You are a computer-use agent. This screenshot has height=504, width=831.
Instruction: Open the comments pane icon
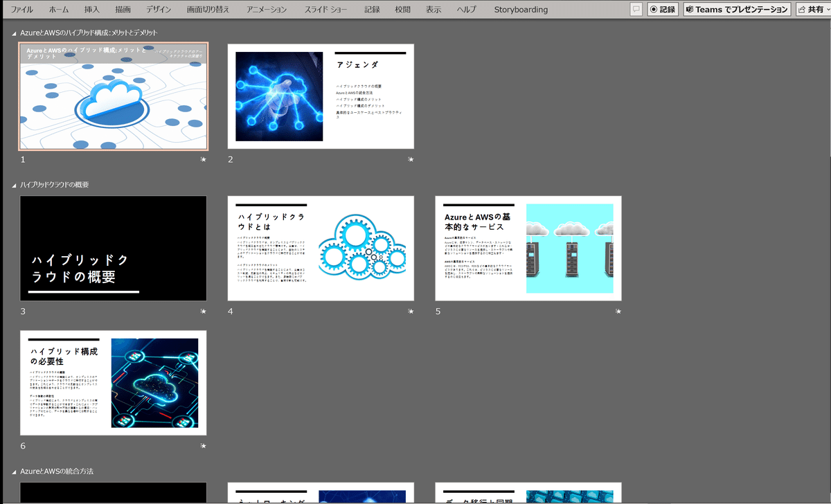coord(636,10)
